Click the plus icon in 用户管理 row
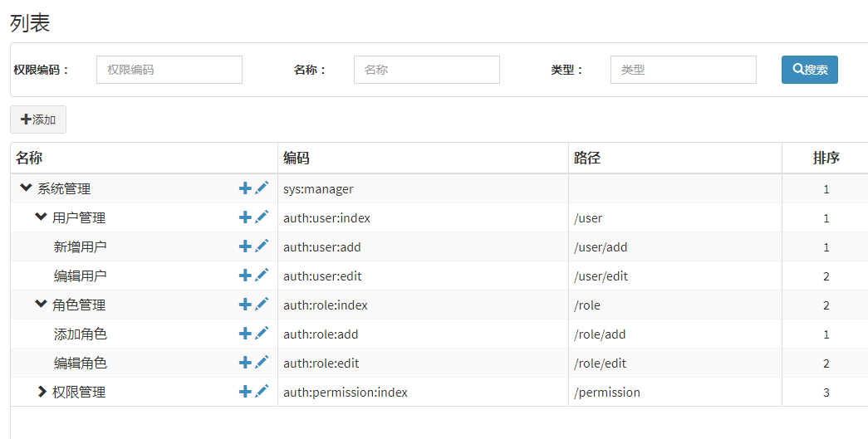The height and width of the screenshot is (439, 868). (245, 217)
